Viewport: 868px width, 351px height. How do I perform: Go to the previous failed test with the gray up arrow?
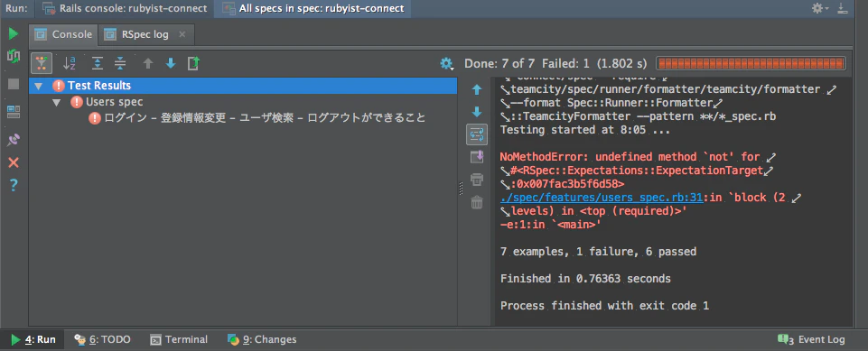pos(148,63)
